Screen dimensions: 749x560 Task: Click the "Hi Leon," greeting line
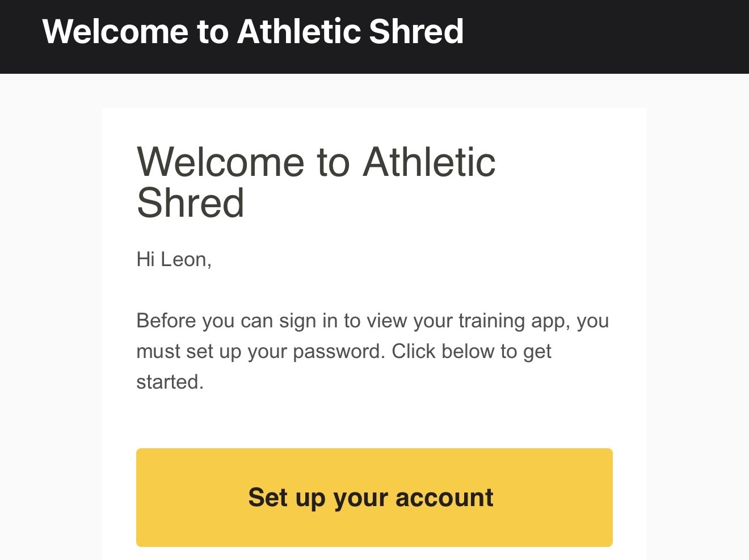click(x=174, y=259)
